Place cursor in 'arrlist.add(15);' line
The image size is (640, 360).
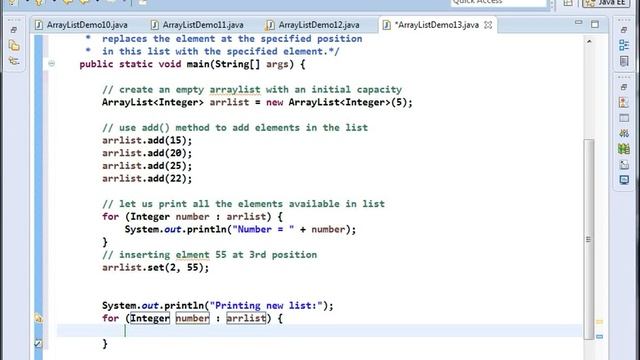pyautogui.click(x=147, y=140)
